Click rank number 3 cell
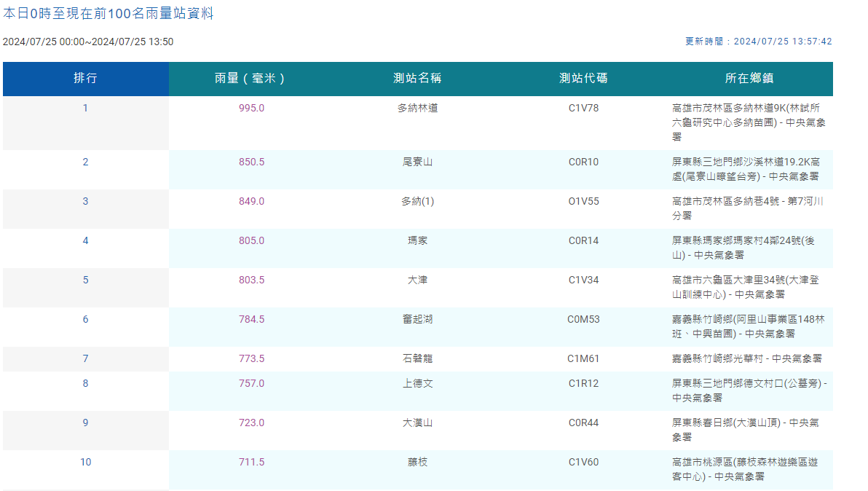 coord(86,209)
